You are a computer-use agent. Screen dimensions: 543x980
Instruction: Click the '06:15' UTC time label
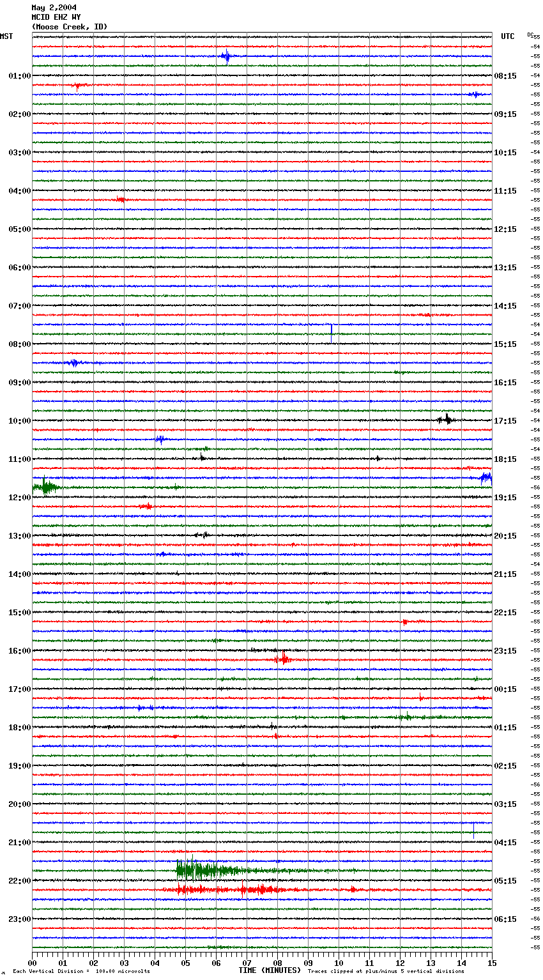[x=505, y=919]
